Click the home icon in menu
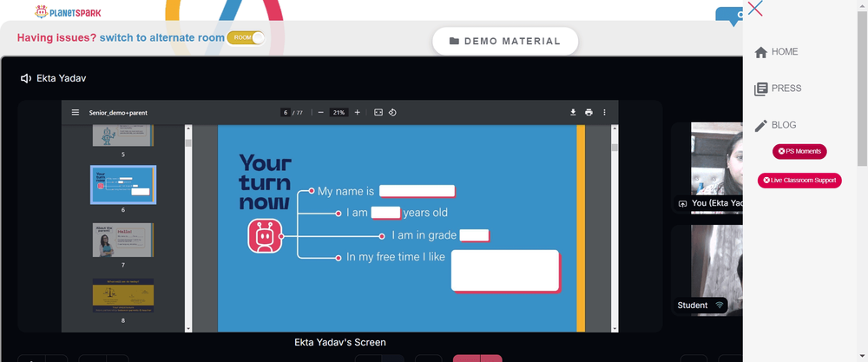This screenshot has width=868, height=362. (x=761, y=53)
